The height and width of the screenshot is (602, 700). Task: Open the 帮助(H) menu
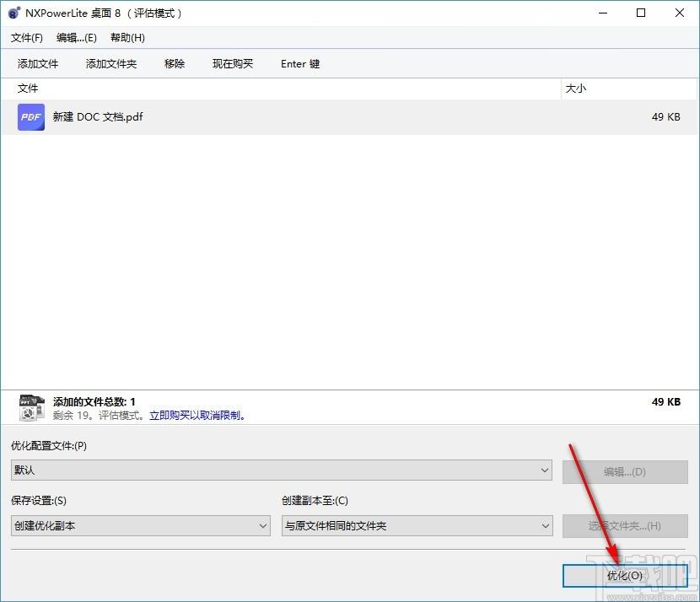pyautogui.click(x=127, y=38)
